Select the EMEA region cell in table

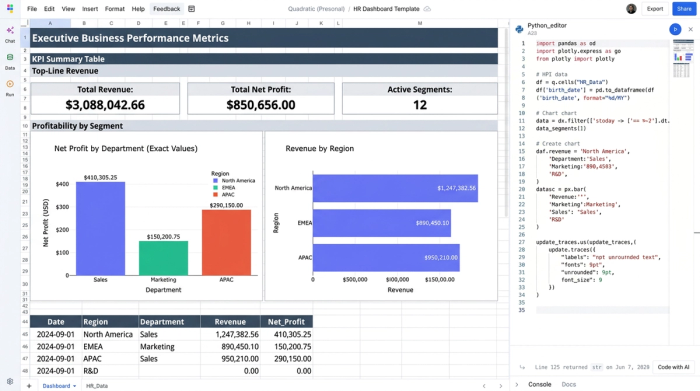pyautogui.click(x=110, y=346)
